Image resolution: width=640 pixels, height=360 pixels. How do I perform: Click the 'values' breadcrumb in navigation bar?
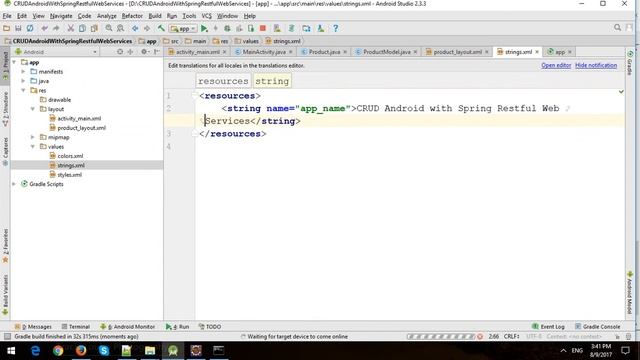(x=247, y=41)
